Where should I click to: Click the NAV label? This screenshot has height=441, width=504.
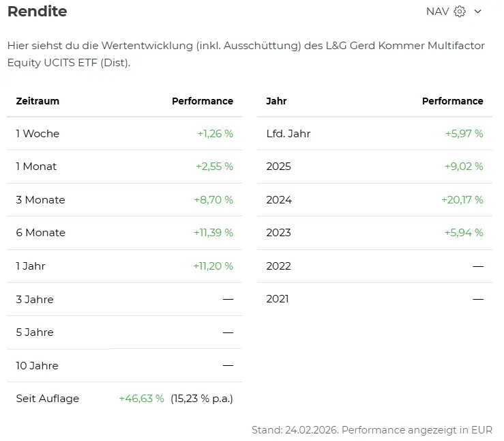[437, 12]
